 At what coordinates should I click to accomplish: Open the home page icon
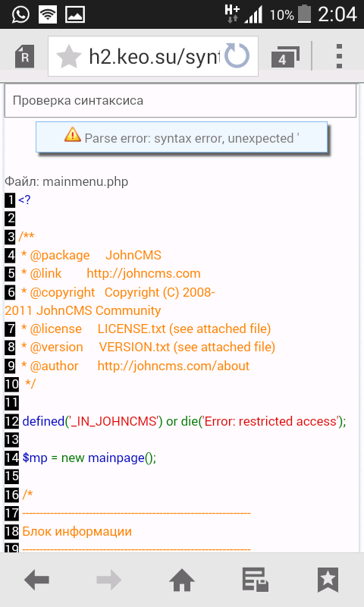pos(182,580)
